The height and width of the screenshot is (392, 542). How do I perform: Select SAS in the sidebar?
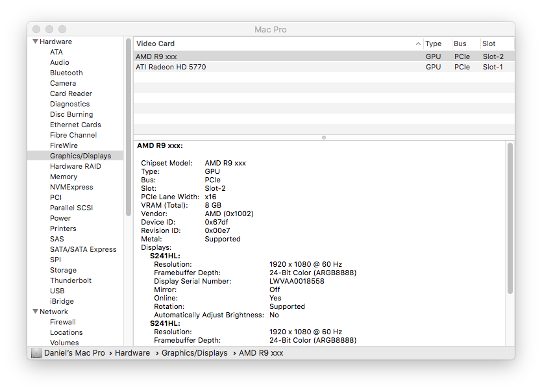point(57,239)
